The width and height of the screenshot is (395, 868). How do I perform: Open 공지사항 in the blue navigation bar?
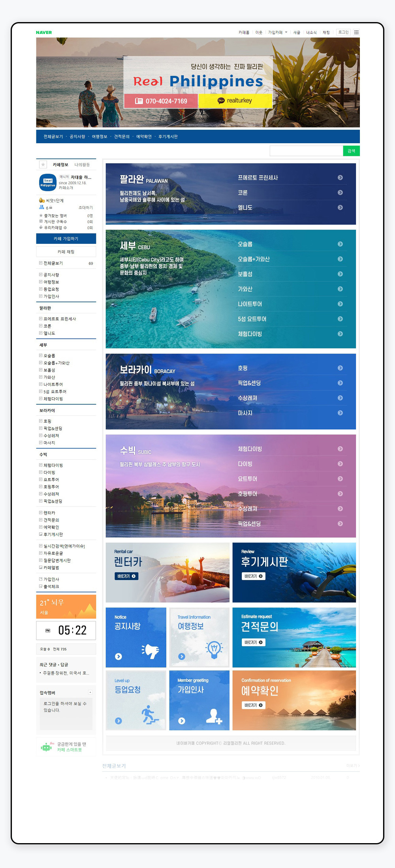point(77,137)
